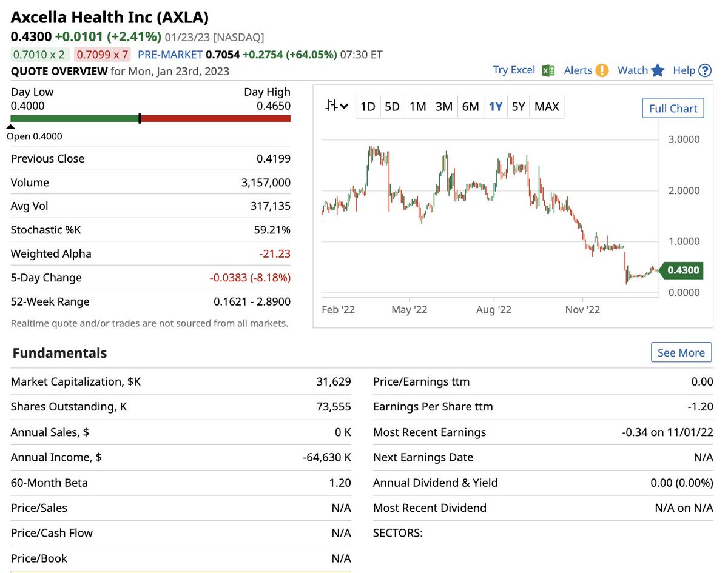Click the Watch link text

point(633,70)
